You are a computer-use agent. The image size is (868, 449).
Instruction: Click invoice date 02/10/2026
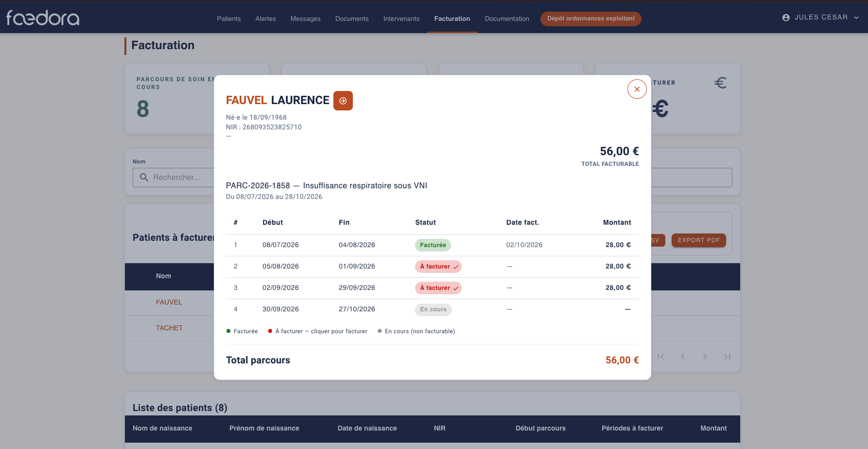(x=524, y=245)
